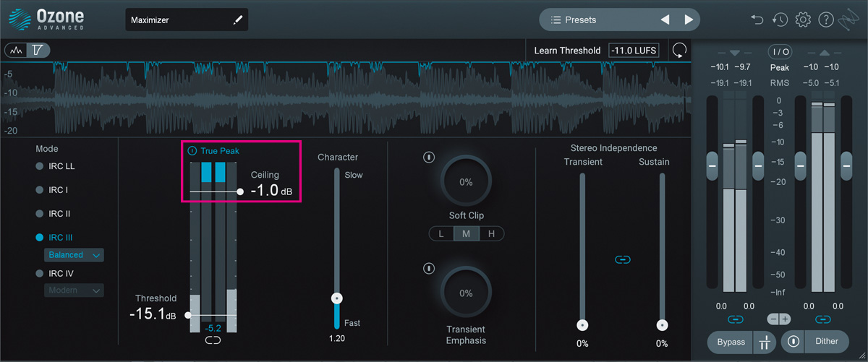Select Soft Clip L setting
Image resolution: width=868 pixels, height=362 pixels.
[441, 233]
